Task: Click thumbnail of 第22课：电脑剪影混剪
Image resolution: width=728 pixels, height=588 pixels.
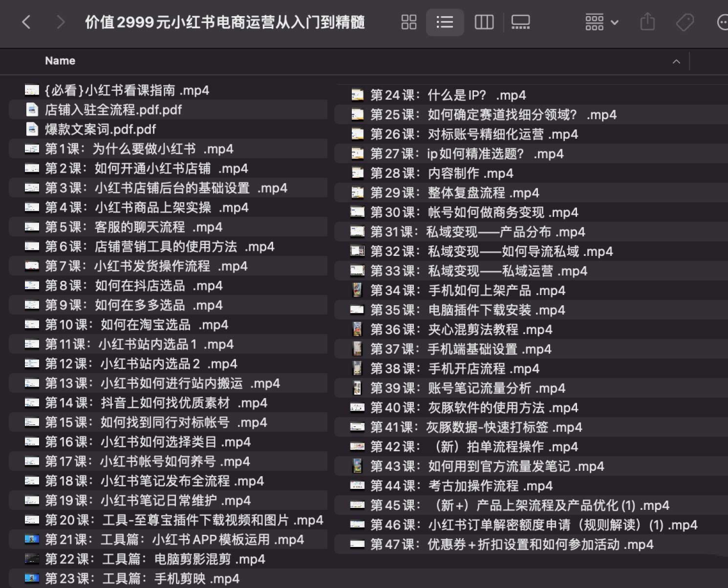Action: click(x=32, y=559)
